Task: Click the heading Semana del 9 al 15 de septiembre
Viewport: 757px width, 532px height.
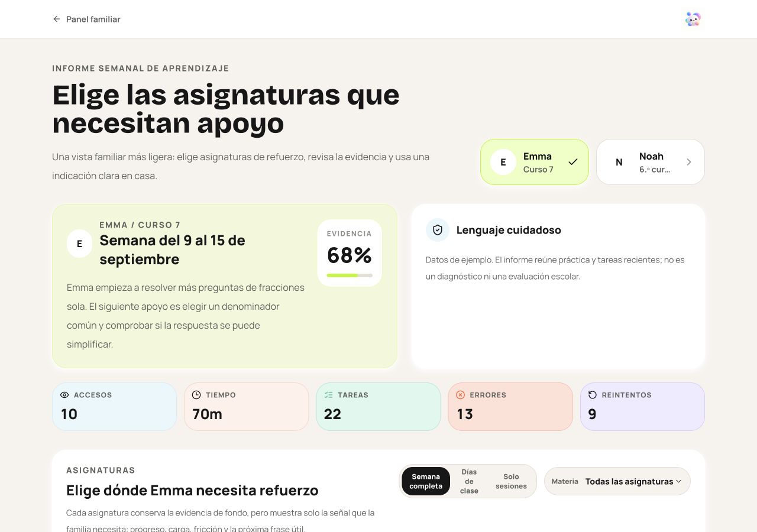Action: click(x=172, y=249)
